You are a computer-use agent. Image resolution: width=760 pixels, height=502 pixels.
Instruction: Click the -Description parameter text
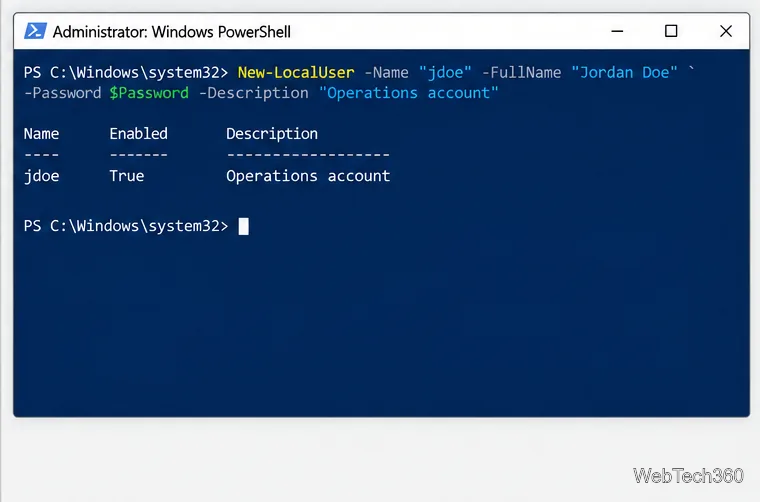253,93
